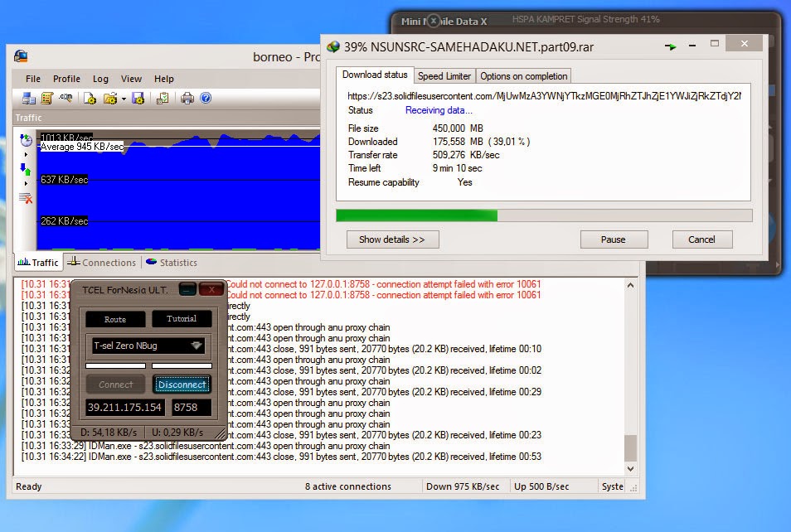Image resolution: width=791 pixels, height=532 pixels.
Task: Open the Help menu
Action: coord(164,79)
